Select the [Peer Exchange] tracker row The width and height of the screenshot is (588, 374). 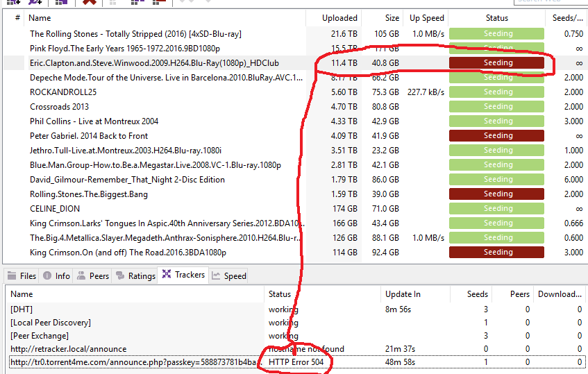click(x=296, y=336)
